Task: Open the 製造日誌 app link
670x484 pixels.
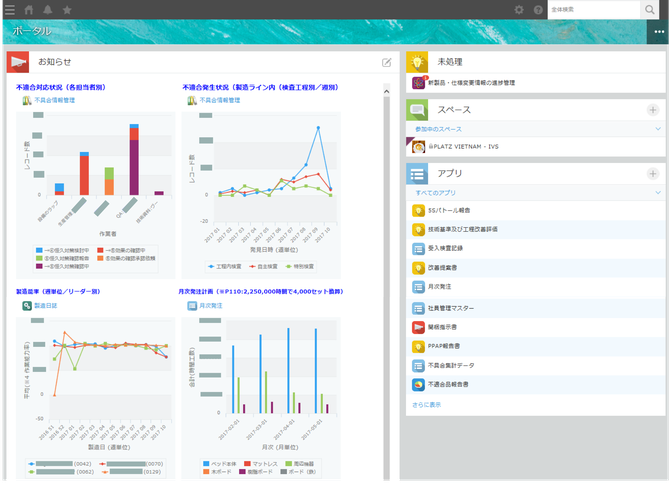Action: 48,305
